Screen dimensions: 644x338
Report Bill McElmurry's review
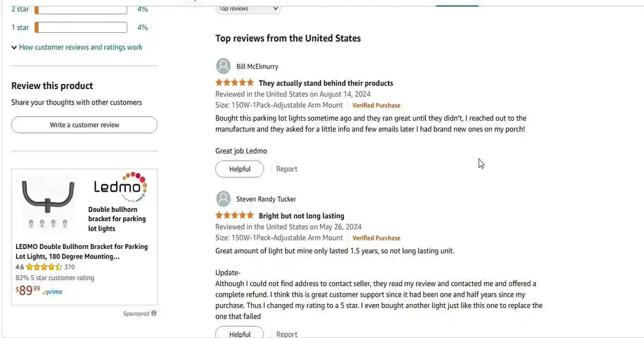tap(287, 169)
